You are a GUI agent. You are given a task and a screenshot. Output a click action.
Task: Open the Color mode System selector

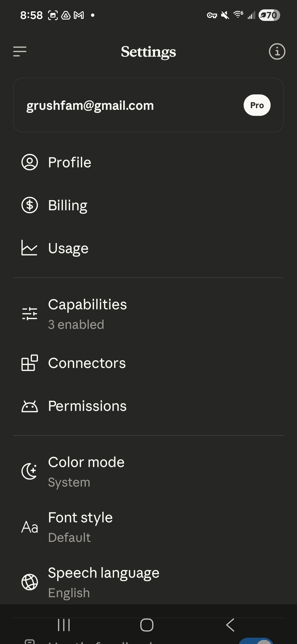(86, 472)
